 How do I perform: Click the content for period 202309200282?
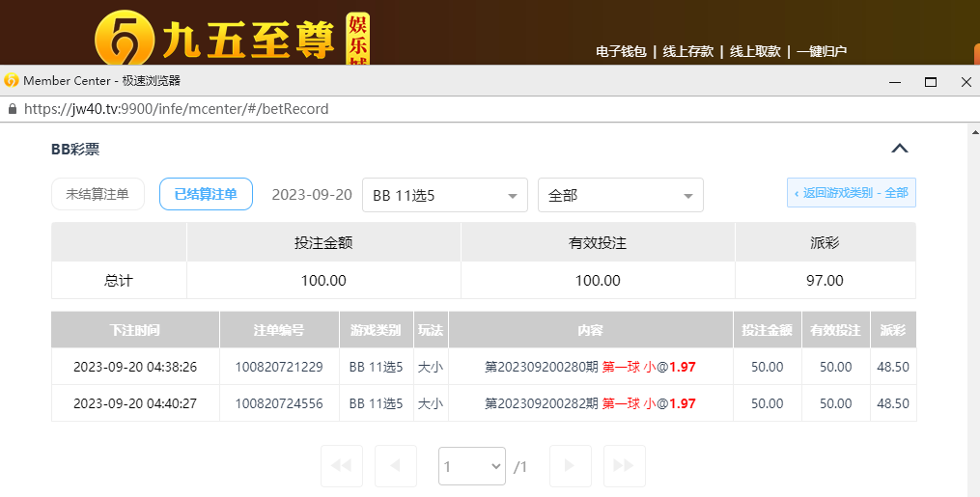[x=591, y=404]
